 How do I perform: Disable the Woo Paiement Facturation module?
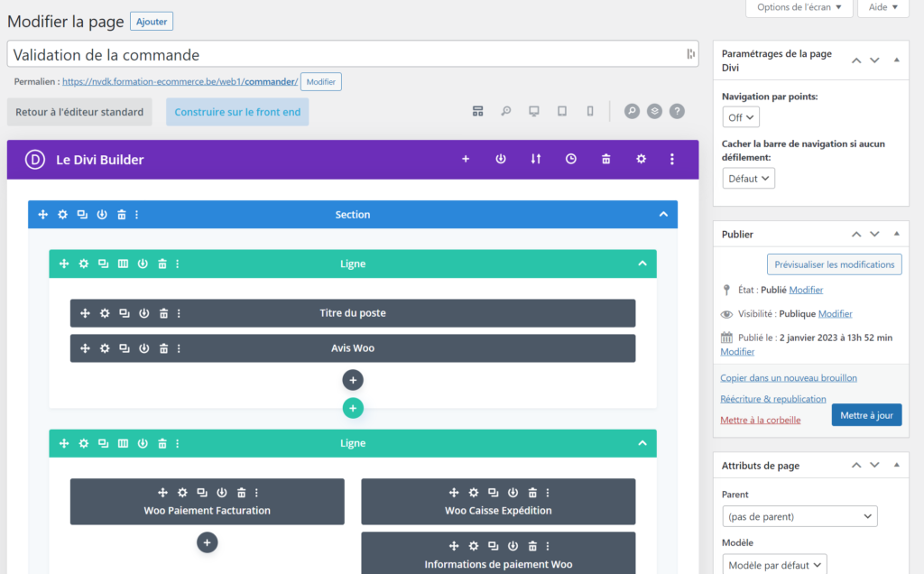(222, 493)
